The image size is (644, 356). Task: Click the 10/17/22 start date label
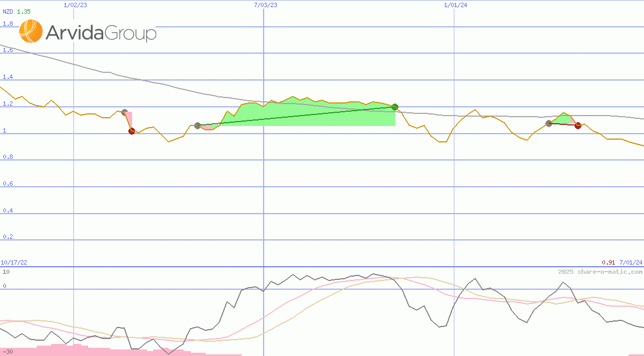(14, 263)
